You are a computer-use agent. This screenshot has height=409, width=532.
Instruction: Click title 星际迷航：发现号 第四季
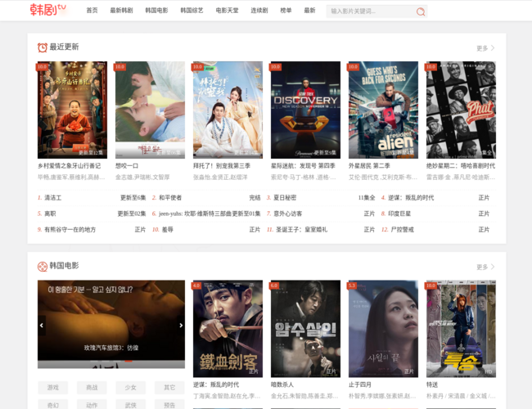(x=303, y=166)
